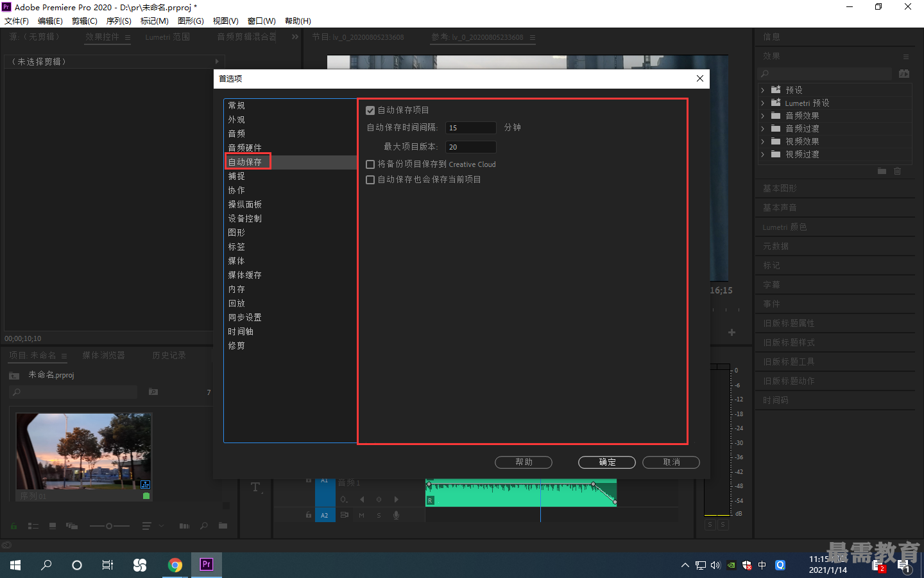Click the 最大项目版本 value field
This screenshot has width=924, height=578.
[471, 147]
